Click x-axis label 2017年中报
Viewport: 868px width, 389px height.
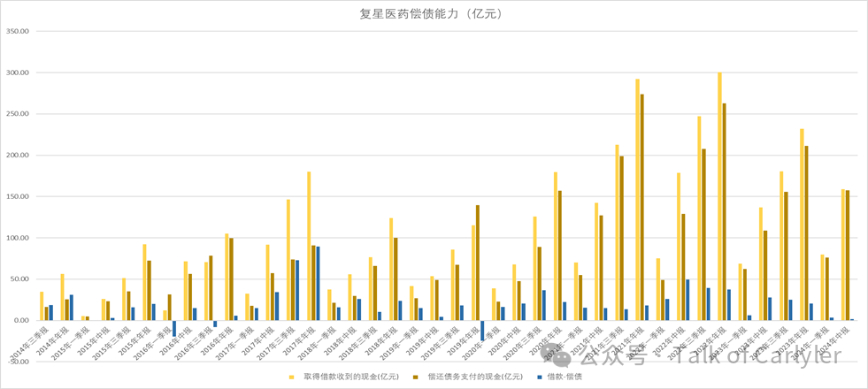(x=258, y=339)
